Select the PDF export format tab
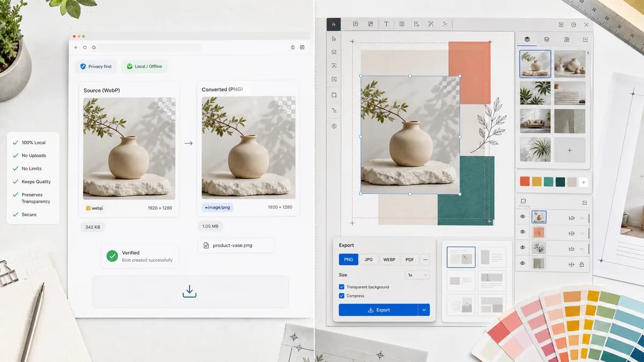Viewport: 644px width, 362px height. click(409, 260)
